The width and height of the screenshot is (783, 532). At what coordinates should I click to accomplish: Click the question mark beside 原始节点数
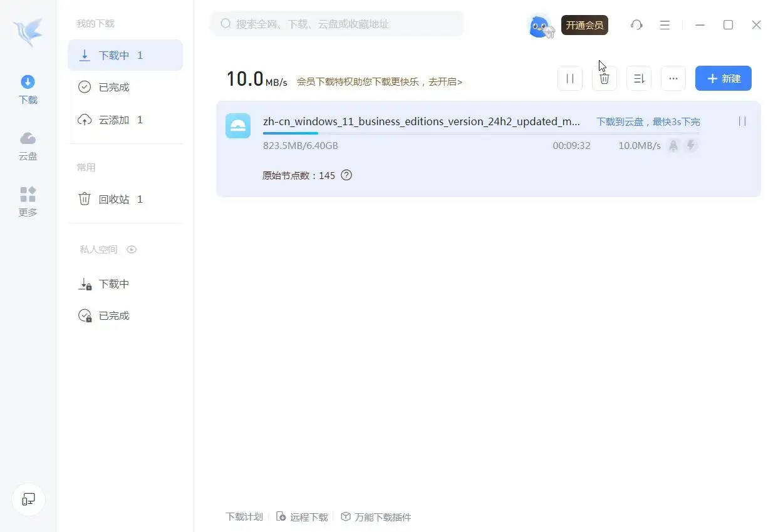(346, 175)
